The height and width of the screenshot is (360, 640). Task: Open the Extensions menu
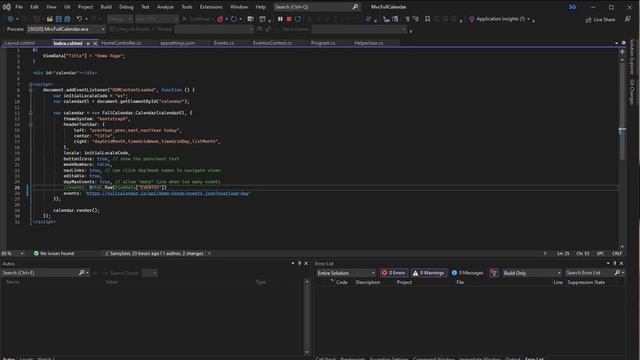coord(211,7)
